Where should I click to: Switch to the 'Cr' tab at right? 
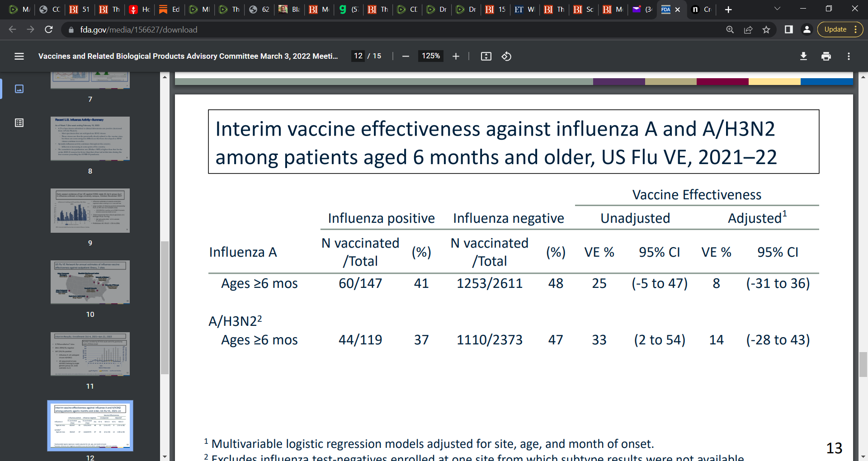pos(701,9)
